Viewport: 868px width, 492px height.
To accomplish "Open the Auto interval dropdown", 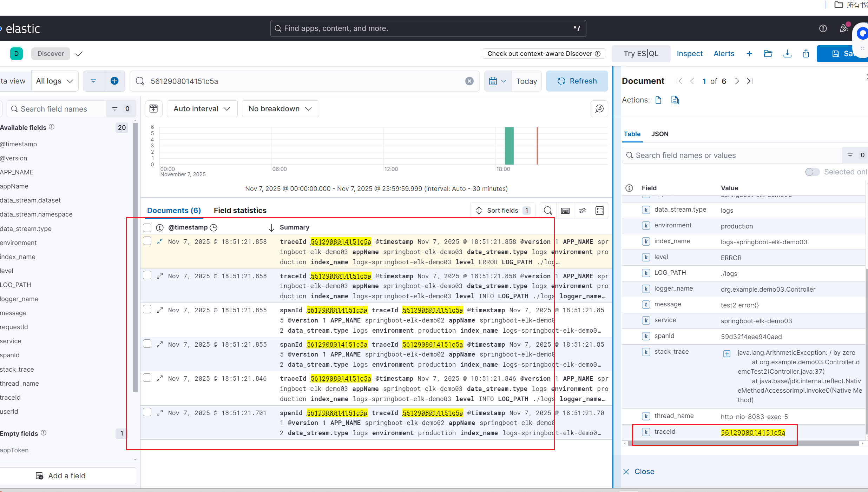I will [x=202, y=109].
